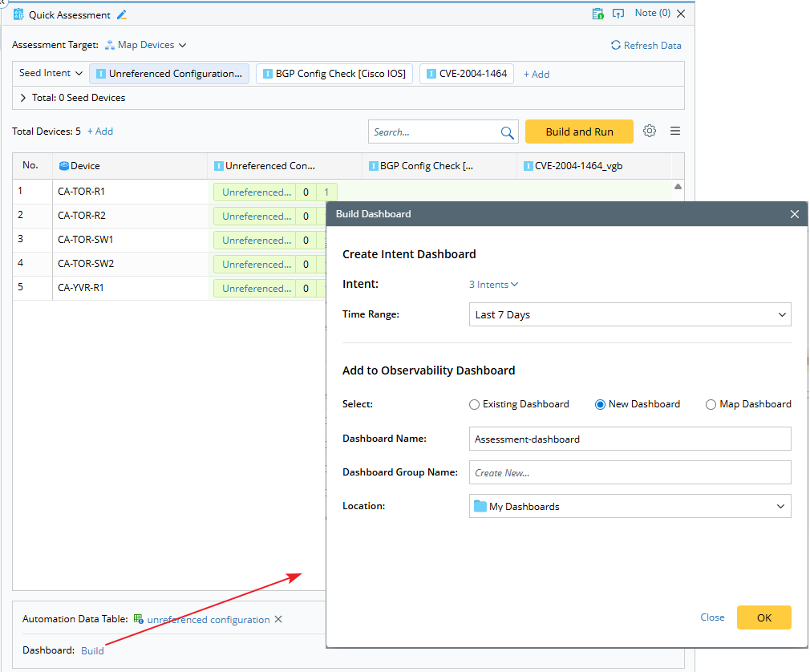Open the report icon next to Note
Viewport: 810px width, 672px height.
tap(597, 14)
